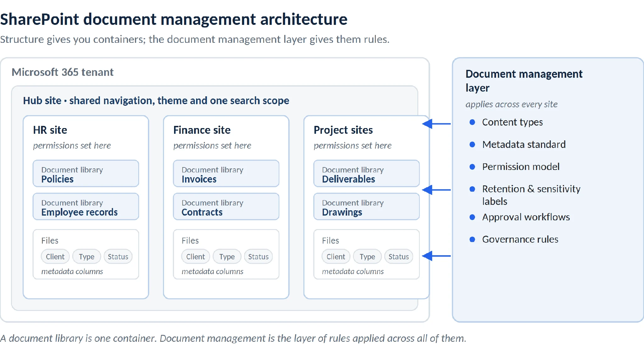
Task: Select the SharePoint document management architecture title
Action: (x=174, y=19)
